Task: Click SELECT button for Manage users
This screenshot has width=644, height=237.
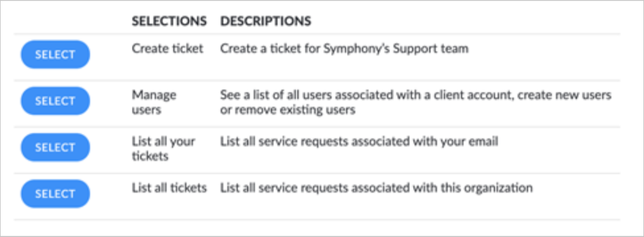Action: pyautogui.click(x=55, y=101)
